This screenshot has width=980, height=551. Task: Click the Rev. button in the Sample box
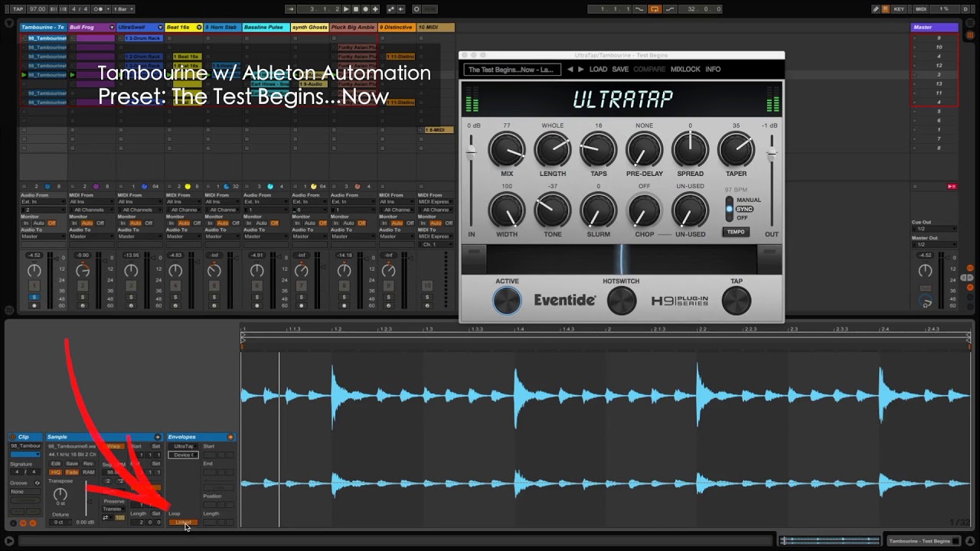click(x=88, y=464)
